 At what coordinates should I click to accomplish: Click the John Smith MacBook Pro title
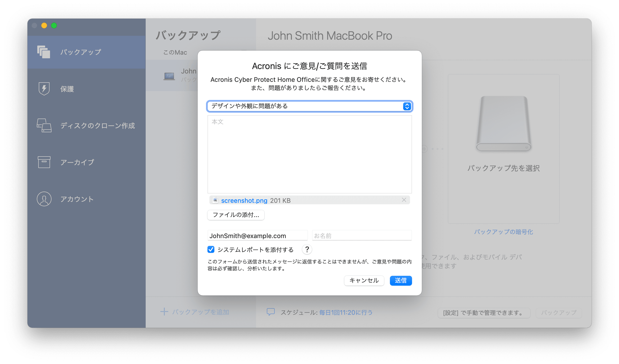[x=330, y=36]
